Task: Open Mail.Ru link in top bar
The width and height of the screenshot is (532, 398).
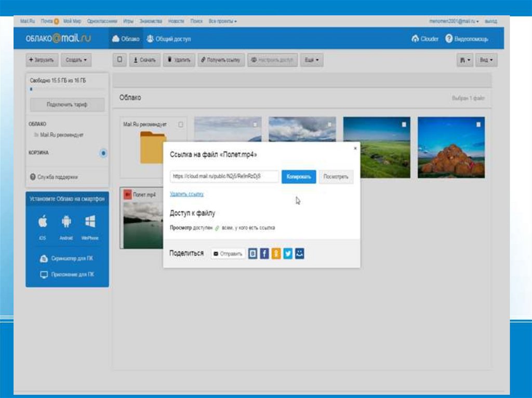Action: pos(28,21)
